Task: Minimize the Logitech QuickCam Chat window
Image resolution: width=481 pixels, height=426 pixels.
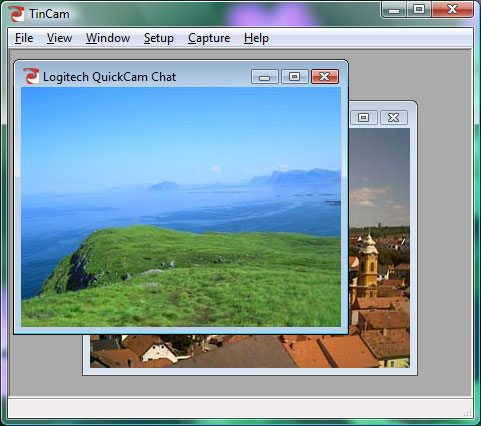Action: 265,77
